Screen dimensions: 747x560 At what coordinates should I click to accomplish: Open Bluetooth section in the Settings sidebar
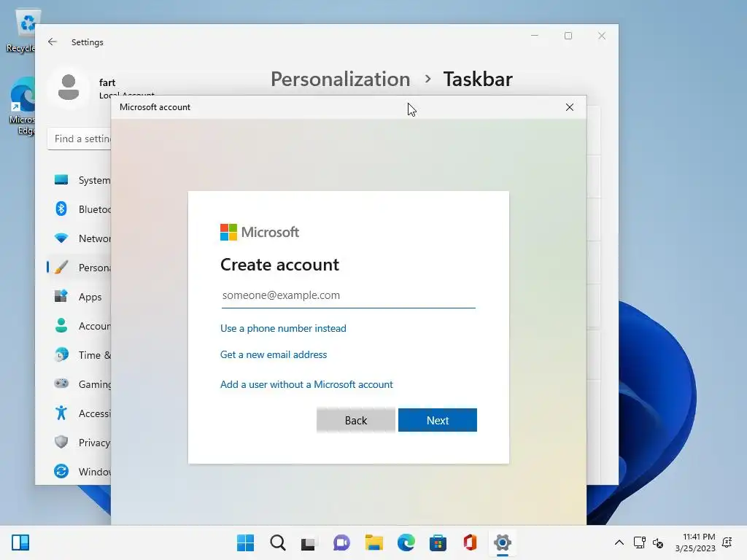pos(79,209)
